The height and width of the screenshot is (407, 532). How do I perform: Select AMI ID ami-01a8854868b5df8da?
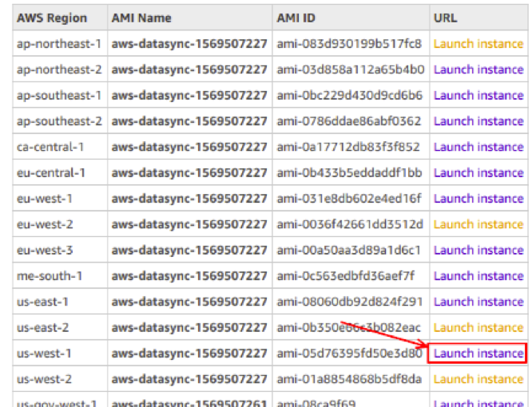(349, 379)
